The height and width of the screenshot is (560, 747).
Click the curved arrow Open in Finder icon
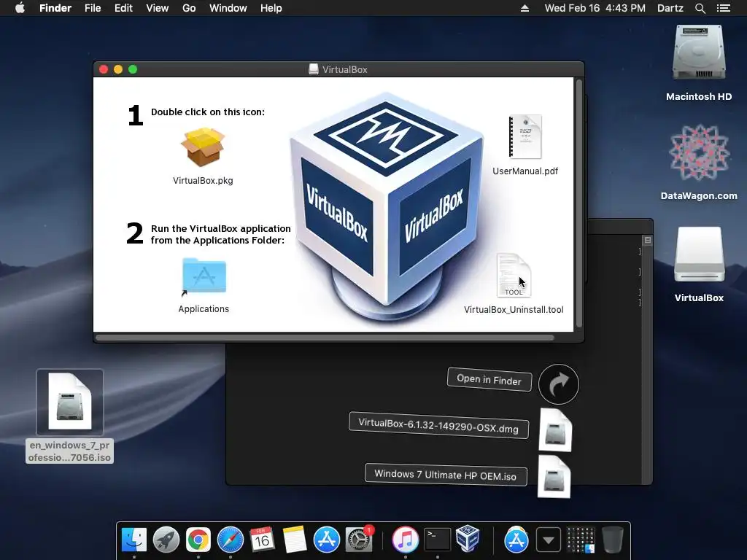[558, 384]
